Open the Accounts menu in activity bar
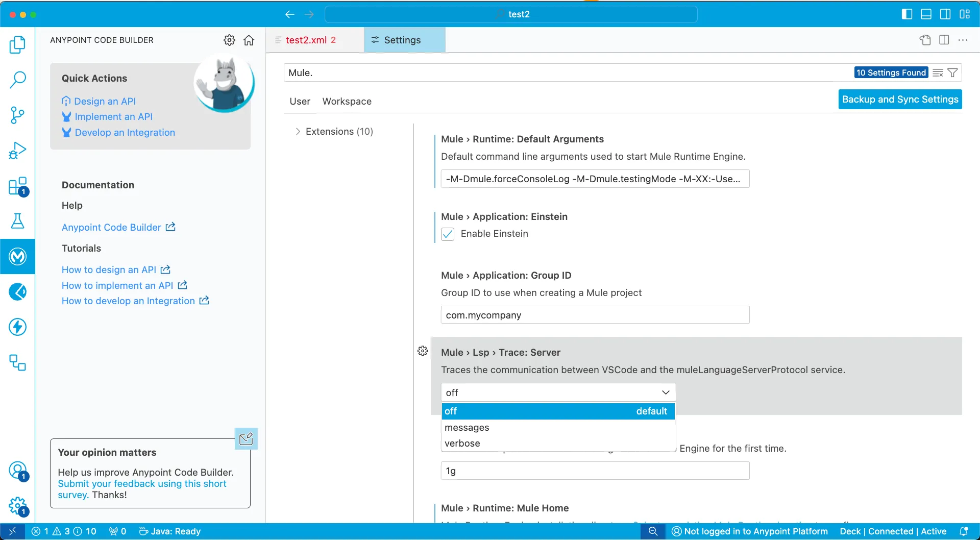Image resolution: width=980 pixels, height=540 pixels. [17, 470]
